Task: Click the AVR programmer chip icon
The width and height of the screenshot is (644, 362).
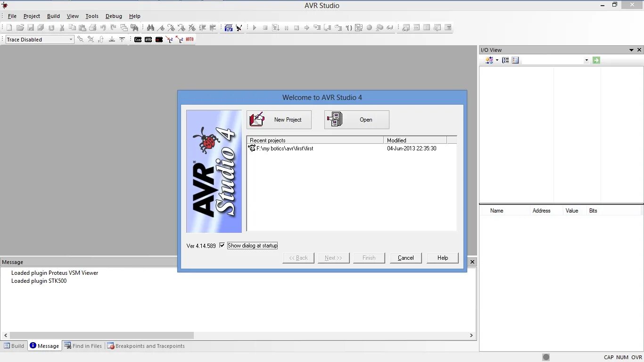Action: (149, 40)
